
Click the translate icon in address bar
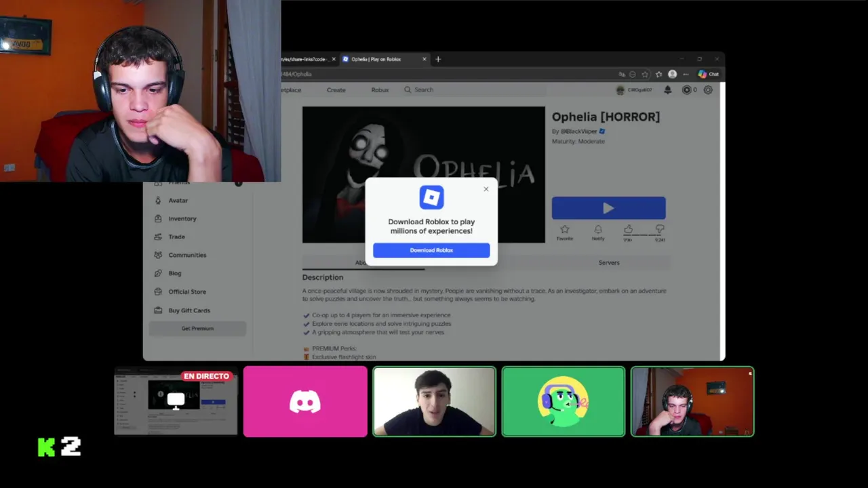click(622, 74)
